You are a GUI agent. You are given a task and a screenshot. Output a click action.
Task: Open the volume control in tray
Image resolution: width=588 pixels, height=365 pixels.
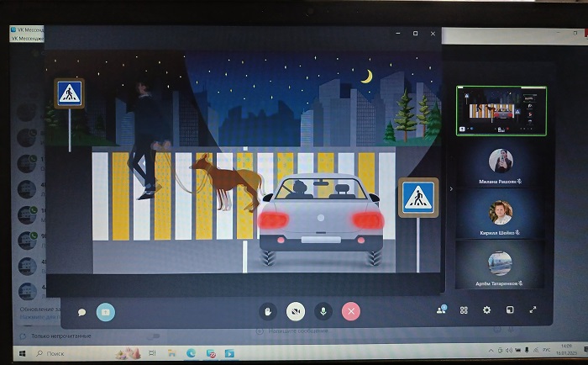508,351
